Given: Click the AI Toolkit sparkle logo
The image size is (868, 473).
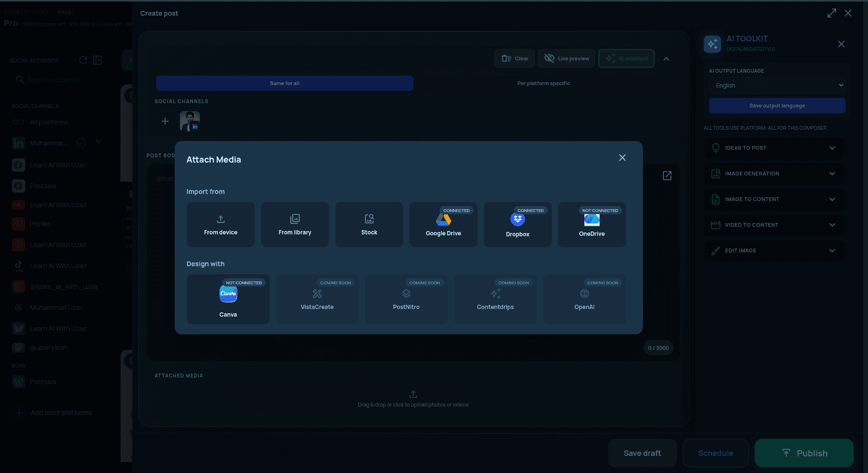Looking at the screenshot, I should 712,44.
